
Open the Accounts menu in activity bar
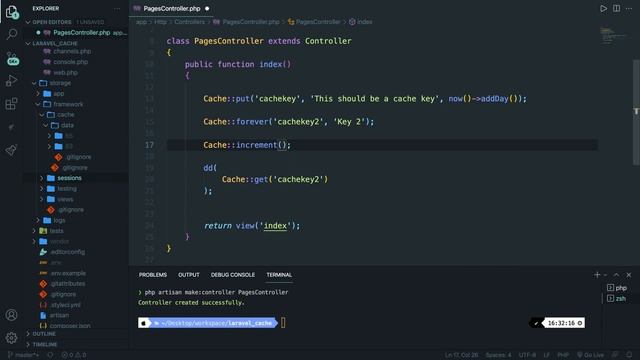tap(11, 315)
